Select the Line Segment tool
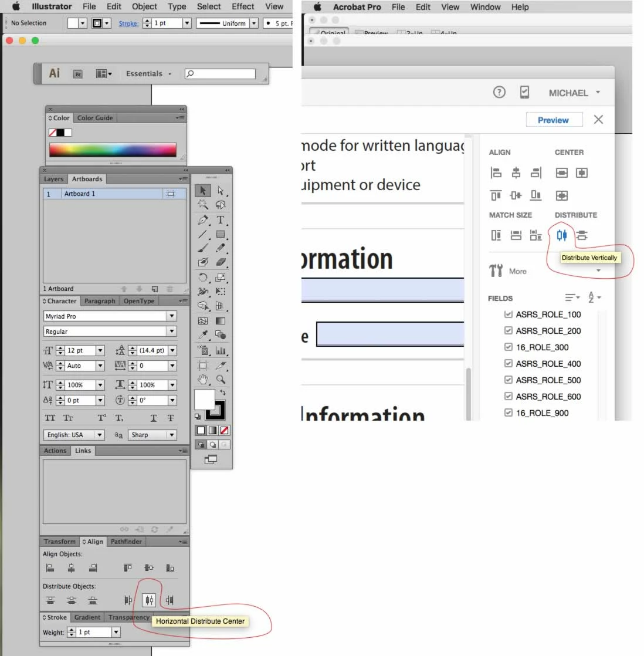Viewport: 644px width, 656px height. click(203, 234)
